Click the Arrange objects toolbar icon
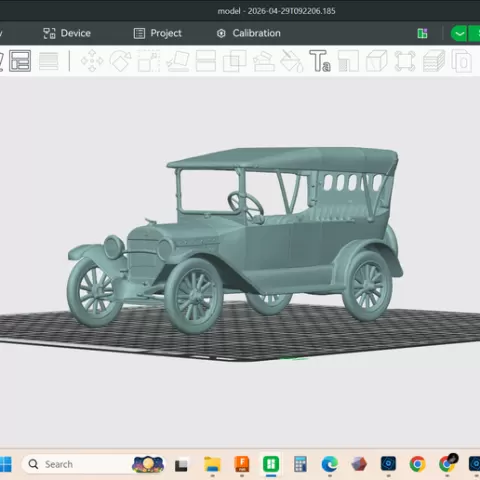The width and height of the screenshot is (480, 480). pyautogui.click(x=20, y=61)
